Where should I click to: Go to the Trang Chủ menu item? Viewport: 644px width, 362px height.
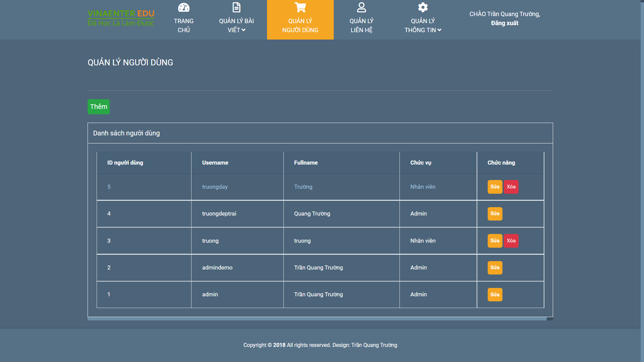[x=183, y=25]
